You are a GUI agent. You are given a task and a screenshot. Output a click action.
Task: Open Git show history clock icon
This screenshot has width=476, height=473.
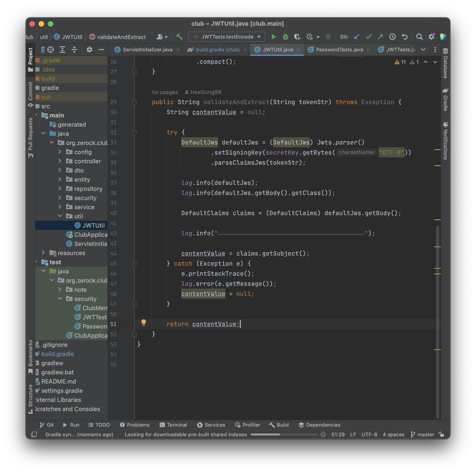(392, 37)
